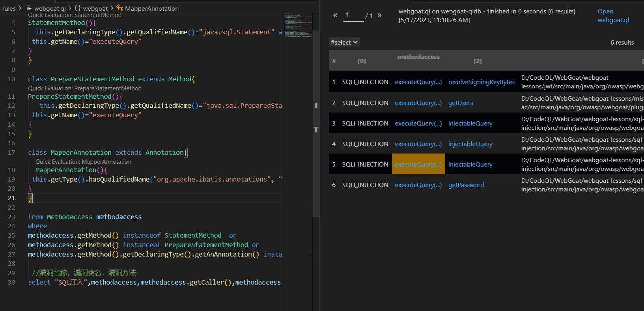This screenshot has width=644, height=311.
Task: Click line number 21 in the gutter
Action: tap(11, 198)
